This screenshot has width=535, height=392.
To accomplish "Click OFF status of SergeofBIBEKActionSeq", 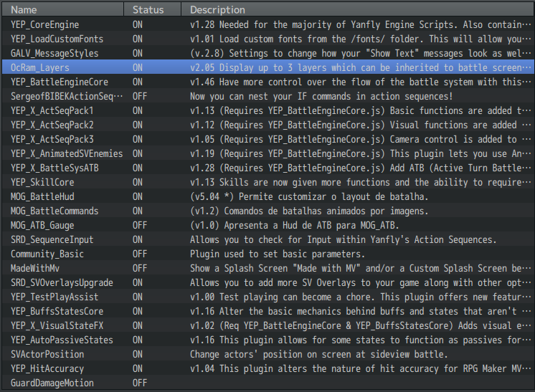I will point(140,96).
